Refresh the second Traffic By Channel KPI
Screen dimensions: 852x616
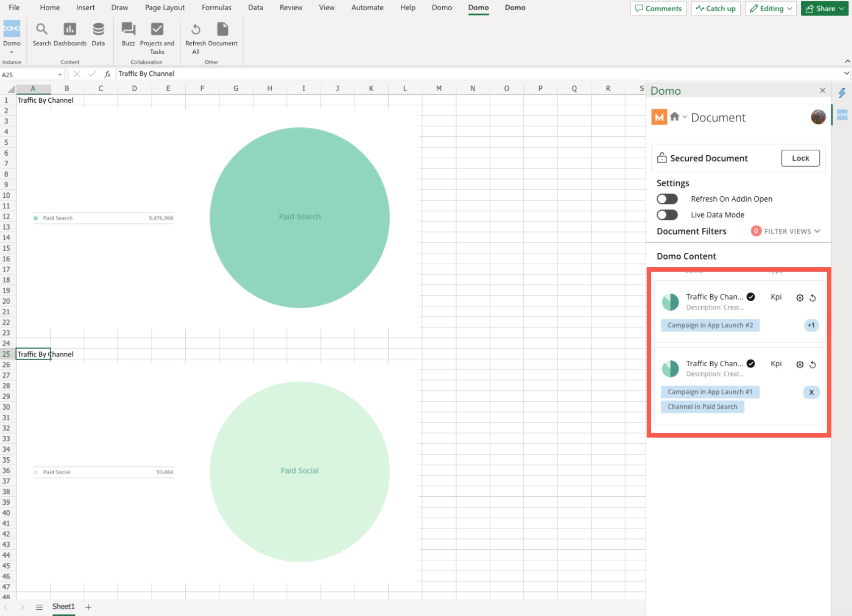pos(813,364)
